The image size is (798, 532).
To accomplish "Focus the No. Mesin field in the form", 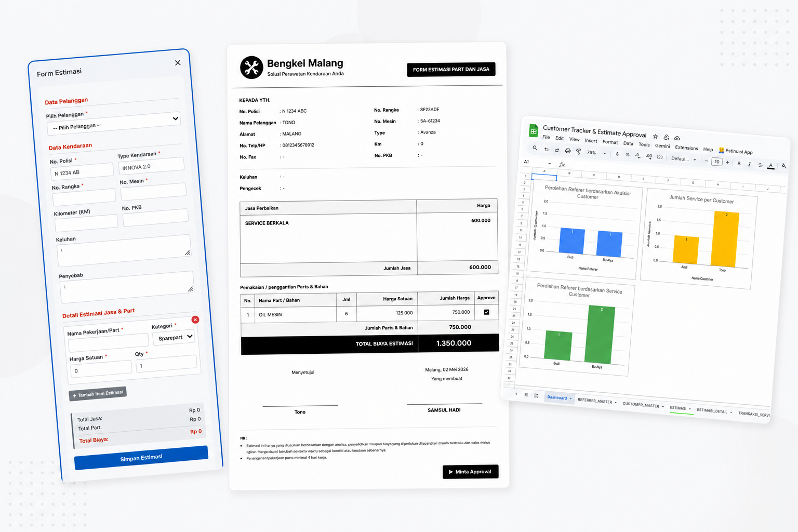I will pyautogui.click(x=153, y=191).
